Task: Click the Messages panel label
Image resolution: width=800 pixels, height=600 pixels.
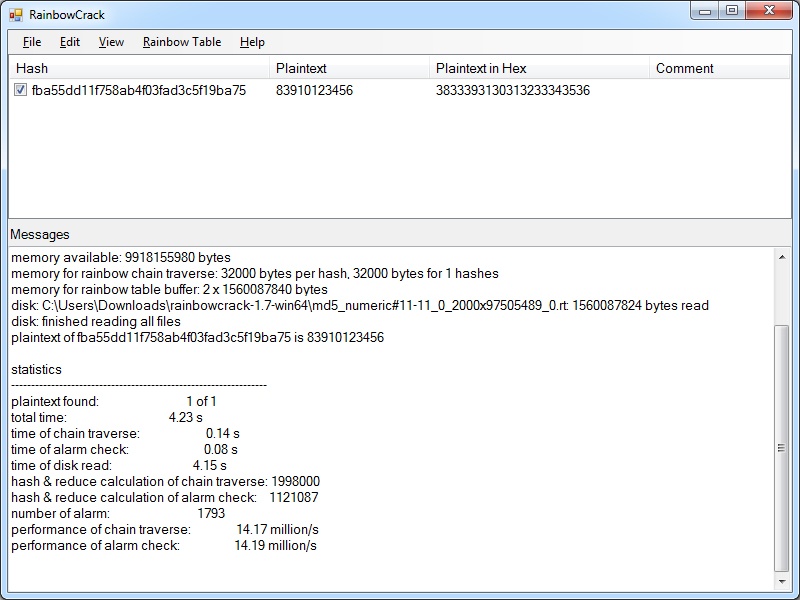Action: click(40, 234)
